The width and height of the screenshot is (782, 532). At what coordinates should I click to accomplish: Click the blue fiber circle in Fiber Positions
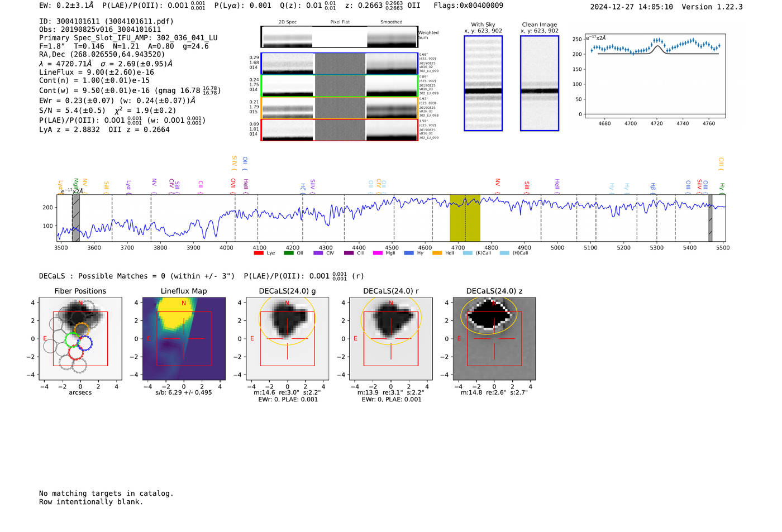pyautogui.click(x=85, y=343)
